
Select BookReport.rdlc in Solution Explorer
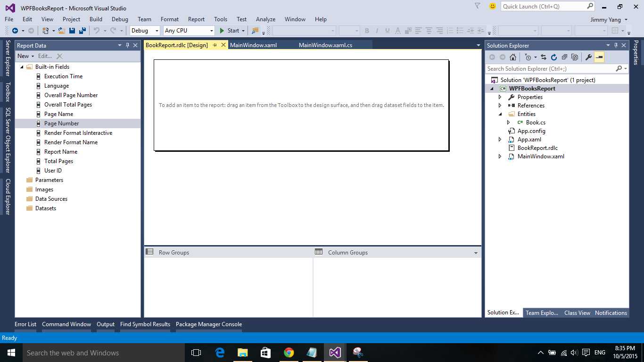coord(537,148)
